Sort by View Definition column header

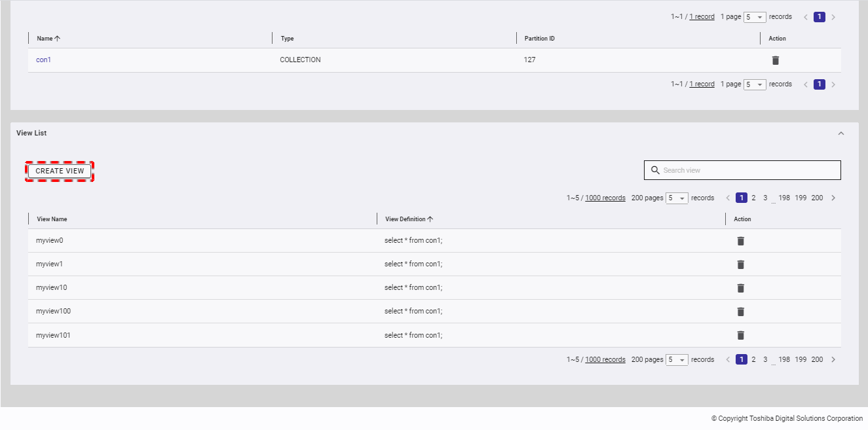(409, 219)
